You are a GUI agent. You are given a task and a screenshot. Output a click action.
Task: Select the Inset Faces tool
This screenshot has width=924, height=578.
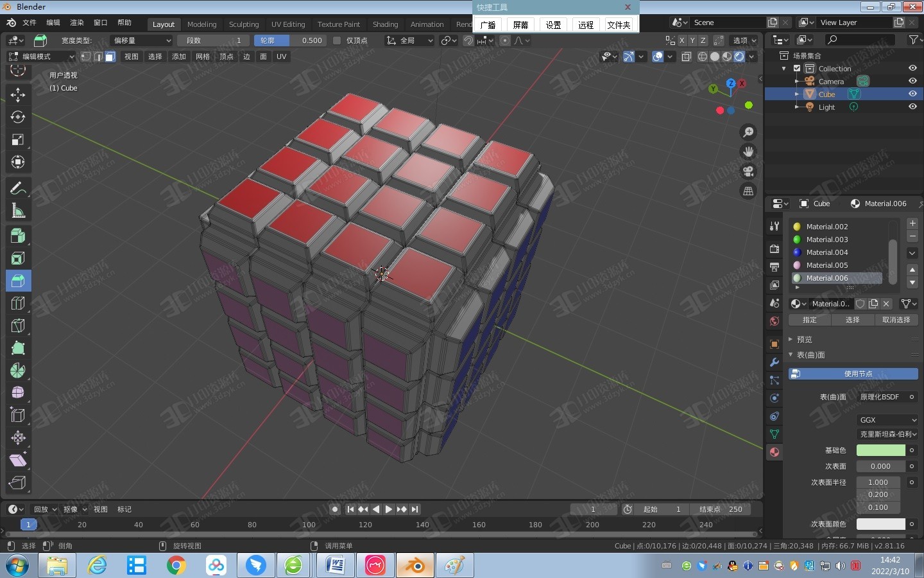[x=18, y=258]
